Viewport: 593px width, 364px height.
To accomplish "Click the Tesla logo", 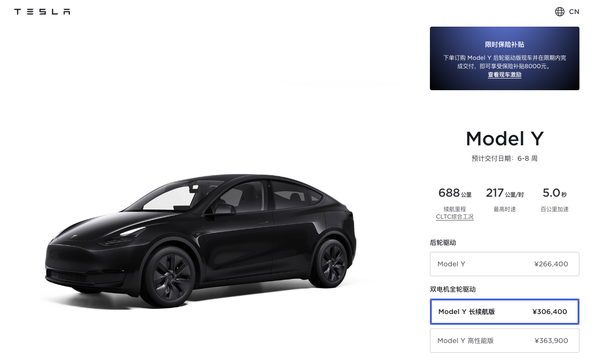I will [x=42, y=12].
